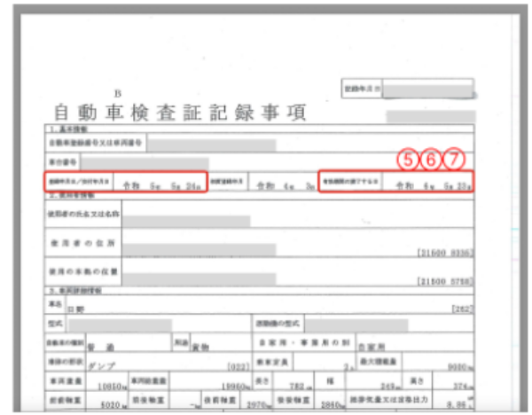Click the 長さ value 782 cm
The height and width of the screenshot is (415, 532).
tap(301, 387)
